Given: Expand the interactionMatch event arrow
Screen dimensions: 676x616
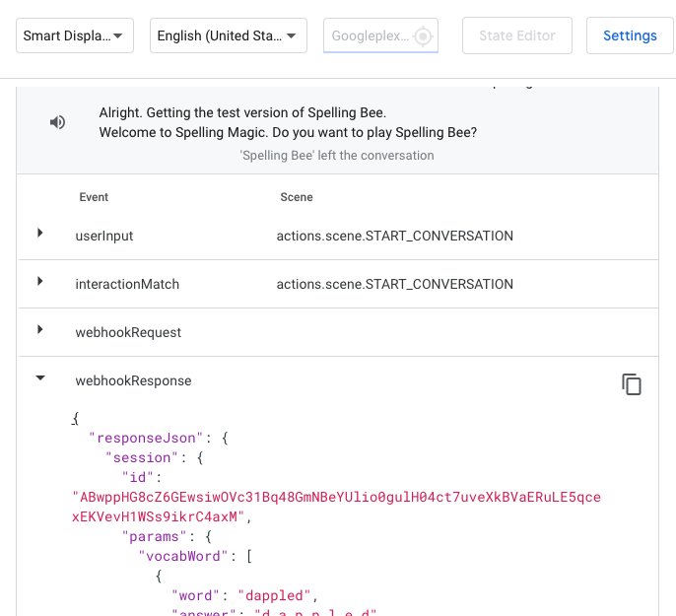Looking at the screenshot, I should tap(40, 282).
